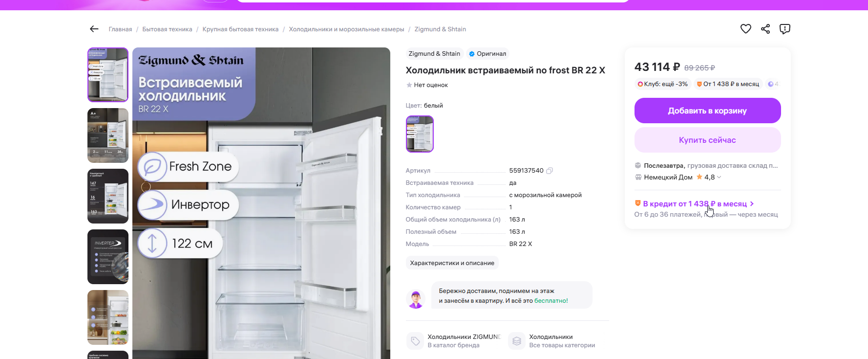
Task: Click the report complaint speech-bubble icon
Action: [x=785, y=29]
